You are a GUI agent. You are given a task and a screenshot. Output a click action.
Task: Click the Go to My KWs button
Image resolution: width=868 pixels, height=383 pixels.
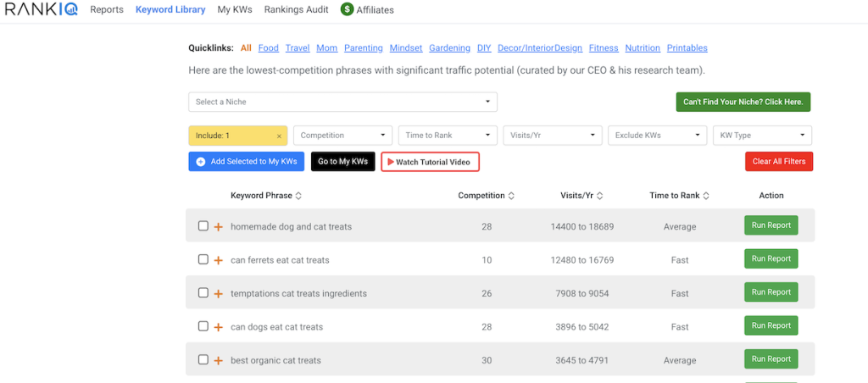point(343,162)
